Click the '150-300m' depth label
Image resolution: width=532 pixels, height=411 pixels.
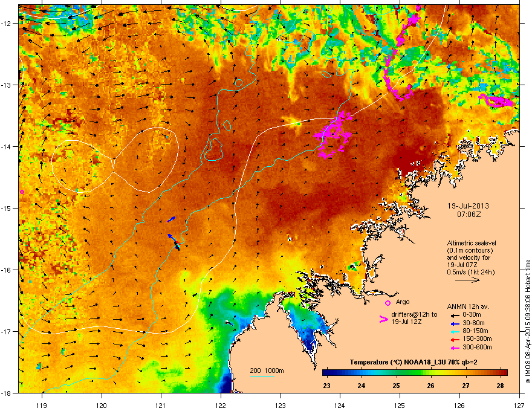(x=477, y=339)
